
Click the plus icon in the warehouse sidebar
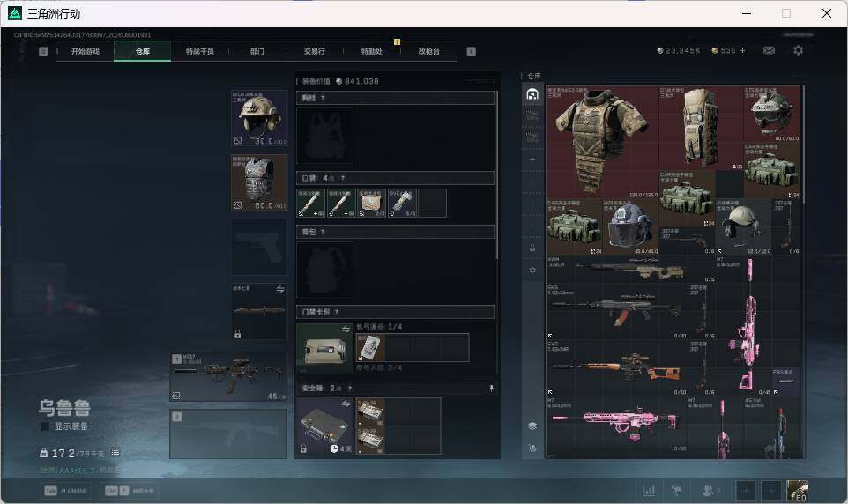click(532, 160)
